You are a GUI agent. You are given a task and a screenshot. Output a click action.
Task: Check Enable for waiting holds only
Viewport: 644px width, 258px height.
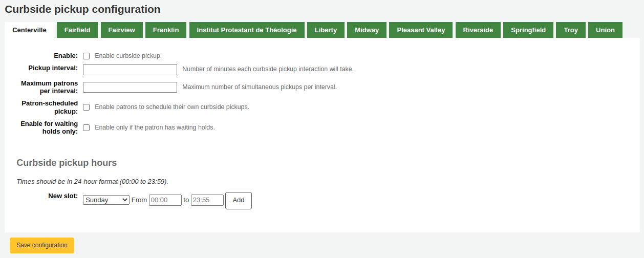coord(87,127)
